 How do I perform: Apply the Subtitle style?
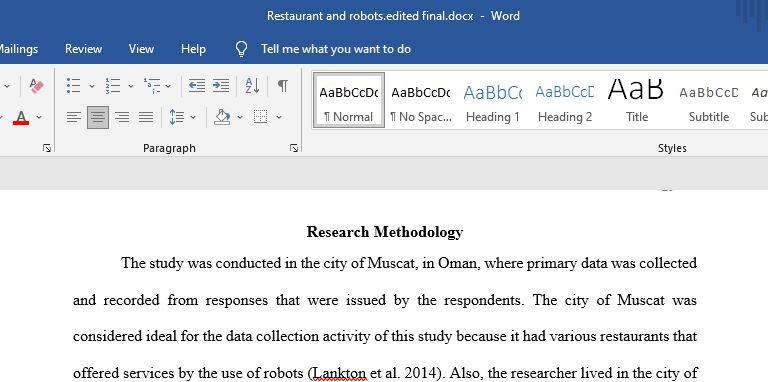(709, 100)
